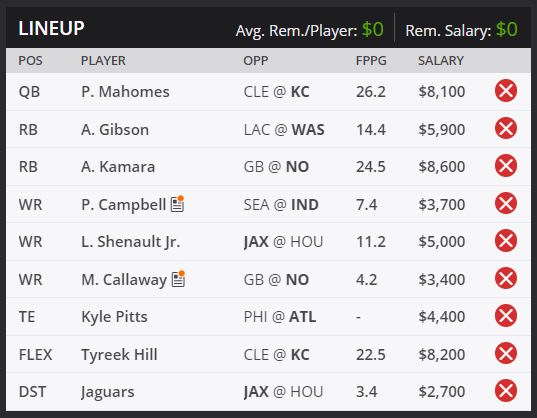Click the SALARY column header
The width and height of the screenshot is (537, 418).
point(441,61)
